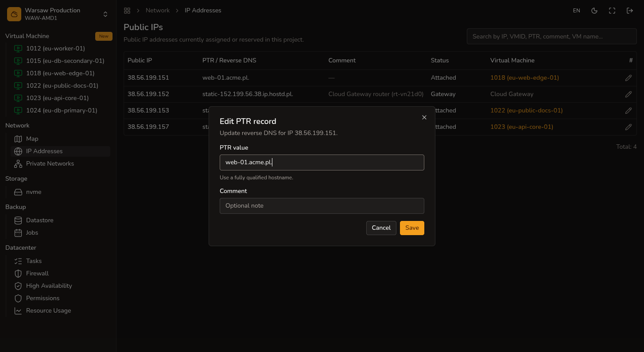Click the Firewall shield icon
This screenshot has height=352, width=644.
click(18, 273)
